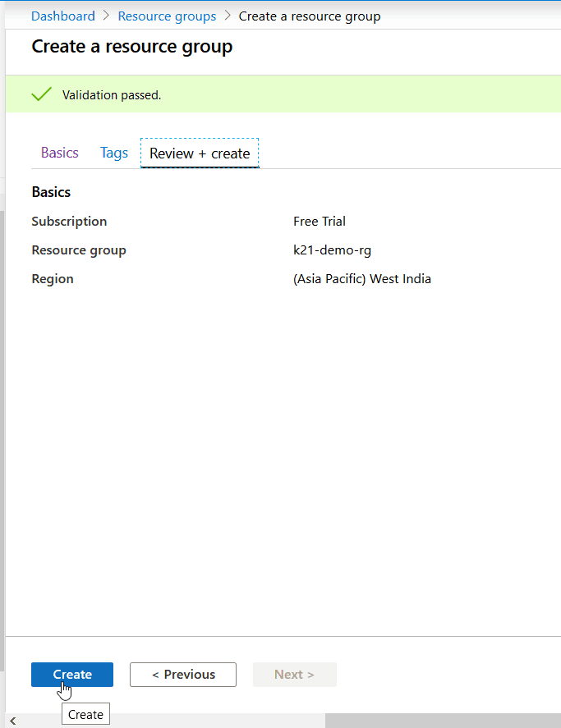The height and width of the screenshot is (728, 561).
Task: Open the Dashboard breadcrumb link
Action: coord(62,16)
